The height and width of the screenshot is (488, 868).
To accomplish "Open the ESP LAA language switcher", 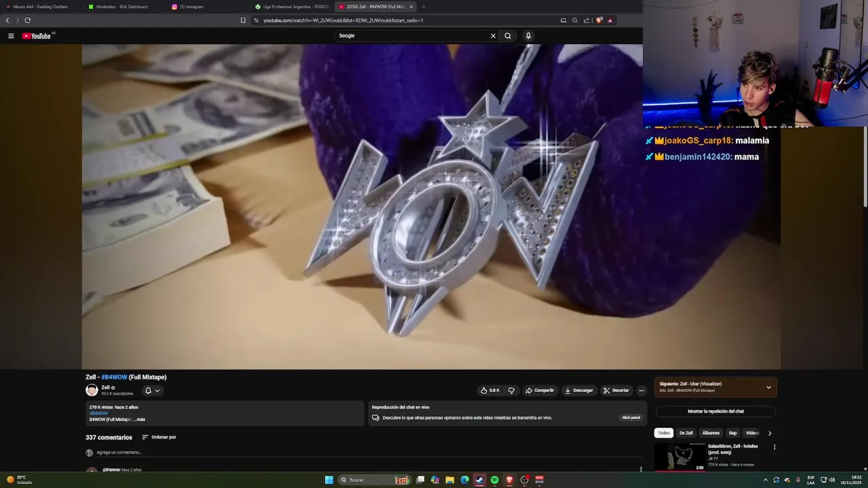I will 811,480.
